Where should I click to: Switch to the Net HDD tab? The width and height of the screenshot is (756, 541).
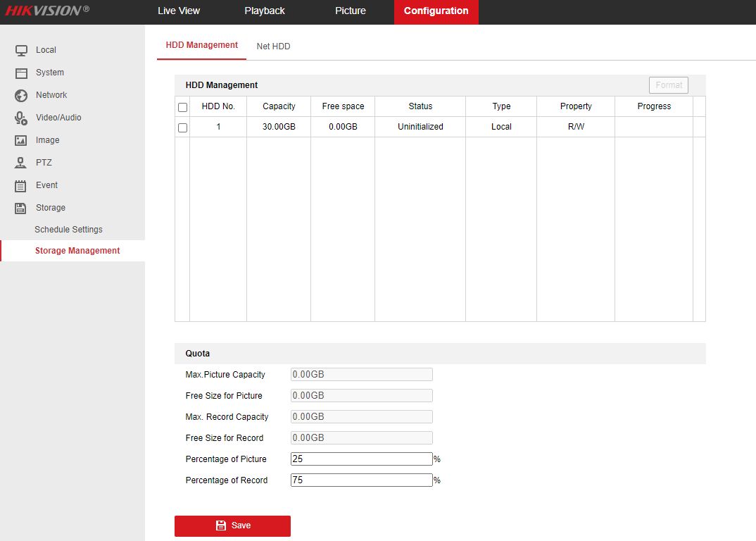pos(273,46)
